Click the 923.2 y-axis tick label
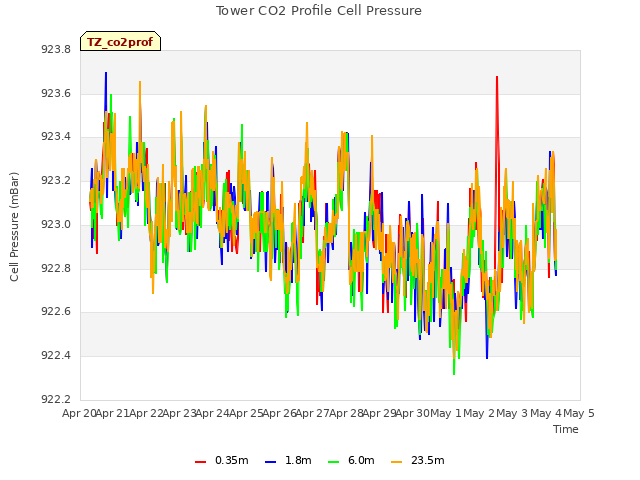640x480 pixels. [x=56, y=180]
